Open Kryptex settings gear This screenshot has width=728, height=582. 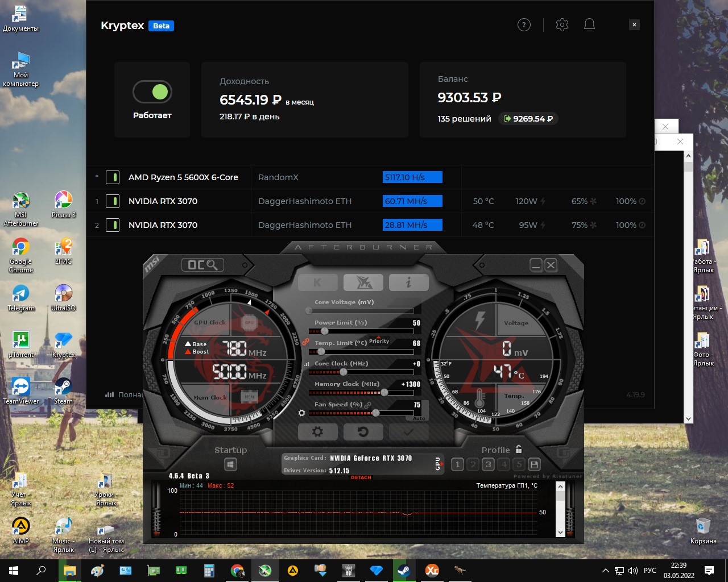coord(562,25)
